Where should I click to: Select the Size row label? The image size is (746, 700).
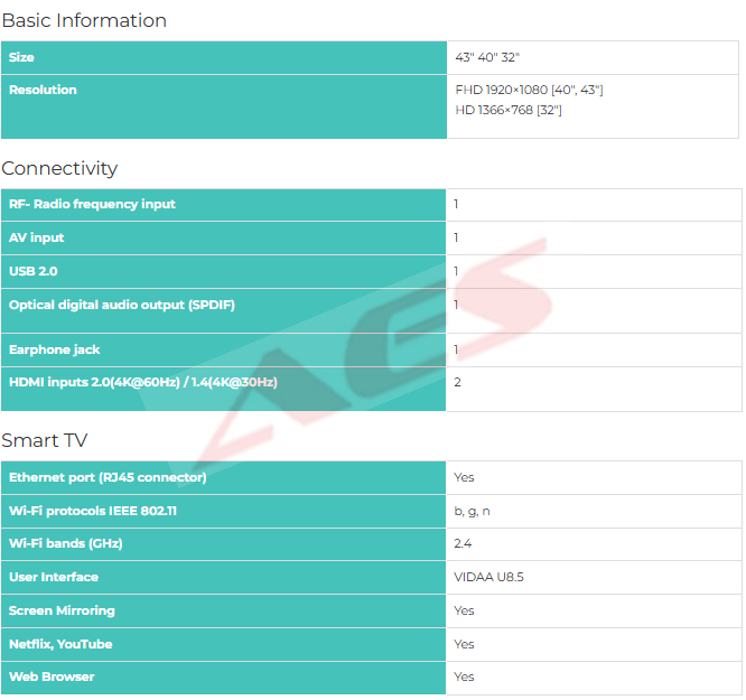22,57
